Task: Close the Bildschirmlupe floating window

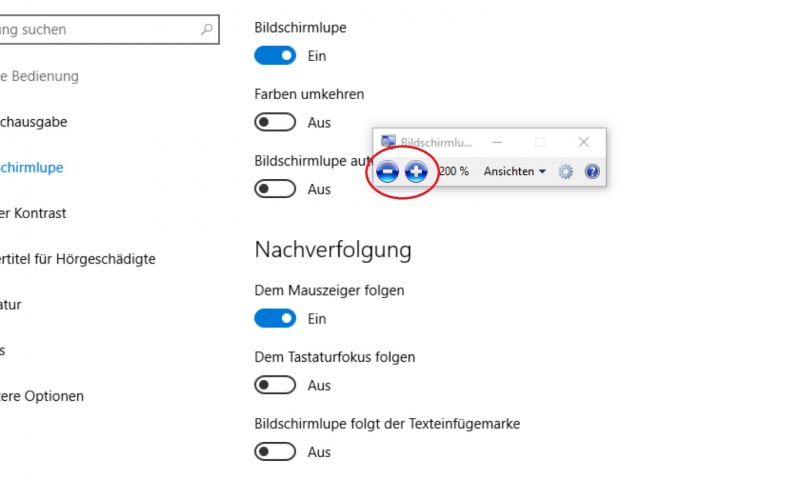Action: (x=584, y=142)
